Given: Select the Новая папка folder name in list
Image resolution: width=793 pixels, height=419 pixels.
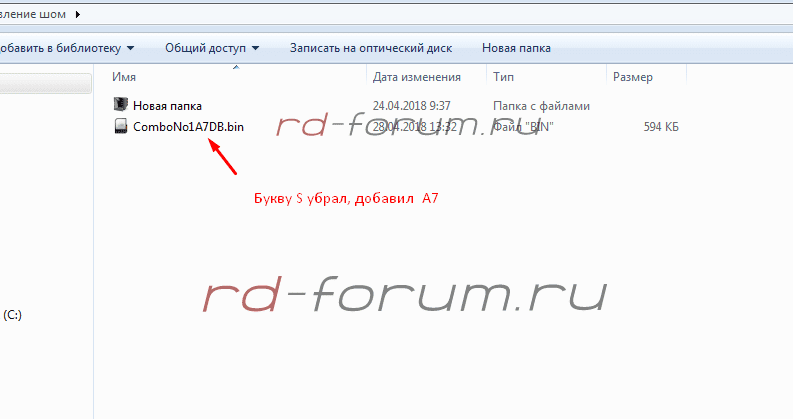Looking at the screenshot, I should click(x=167, y=105).
